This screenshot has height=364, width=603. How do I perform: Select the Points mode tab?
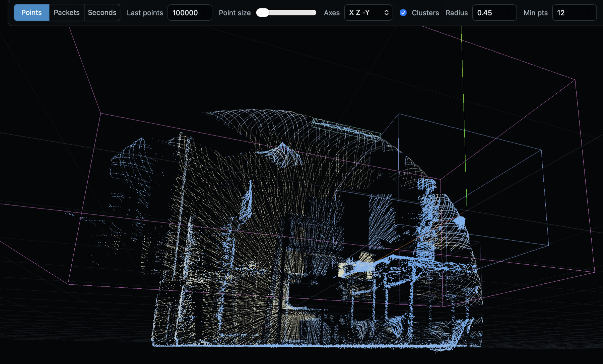pos(31,13)
